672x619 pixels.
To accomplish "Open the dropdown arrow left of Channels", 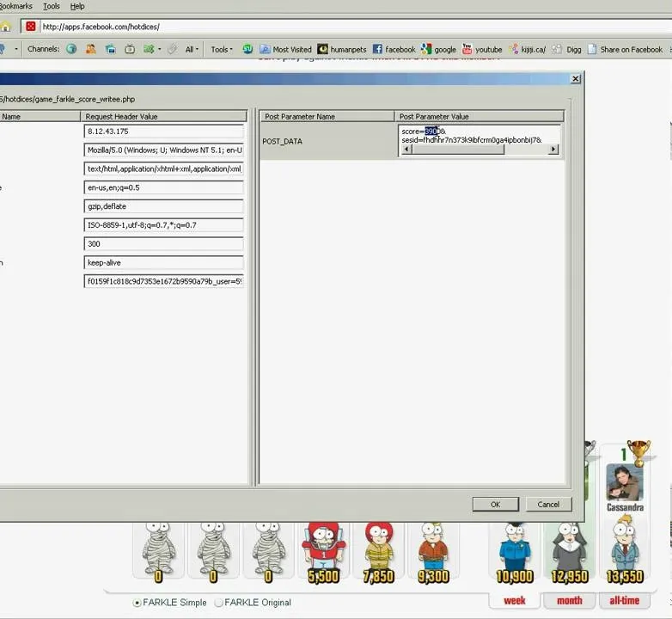I will [x=16, y=49].
